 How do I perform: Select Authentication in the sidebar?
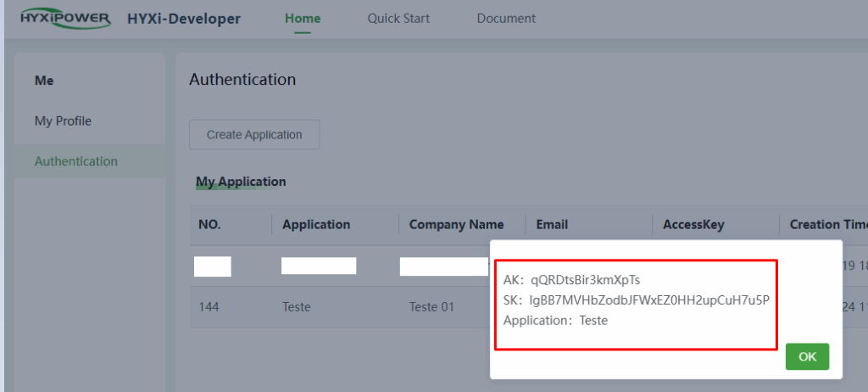coord(75,161)
